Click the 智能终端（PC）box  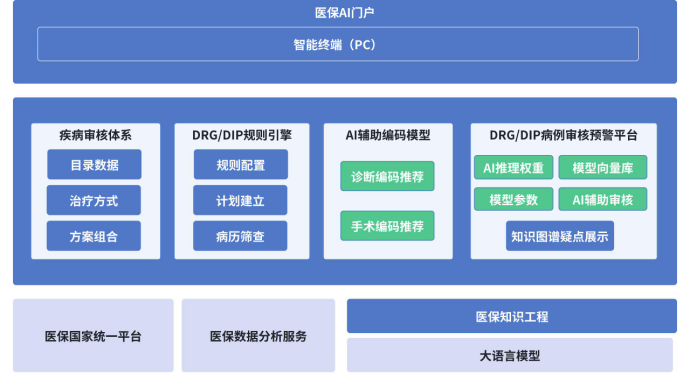coord(338,44)
